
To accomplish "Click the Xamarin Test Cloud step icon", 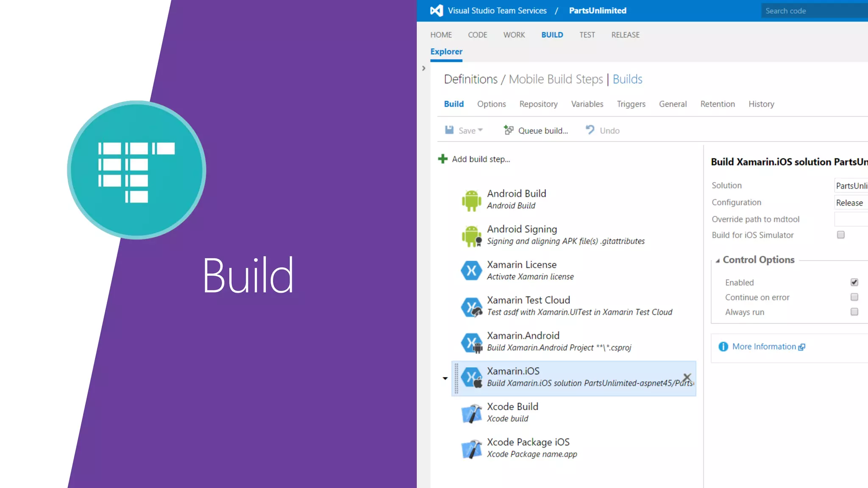I will (471, 307).
